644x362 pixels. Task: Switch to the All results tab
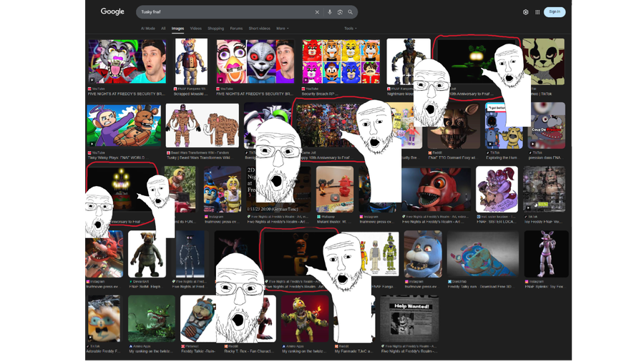tap(163, 29)
